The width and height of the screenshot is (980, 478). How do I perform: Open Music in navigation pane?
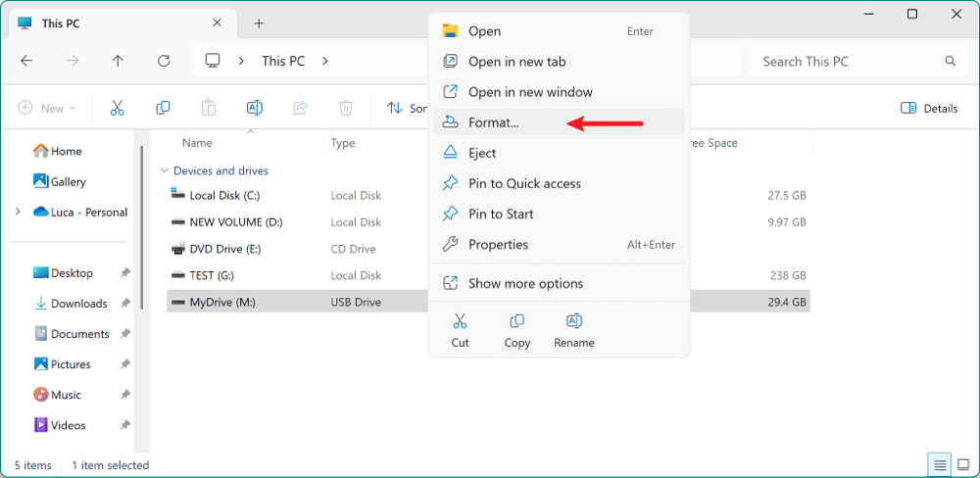click(x=58, y=395)
